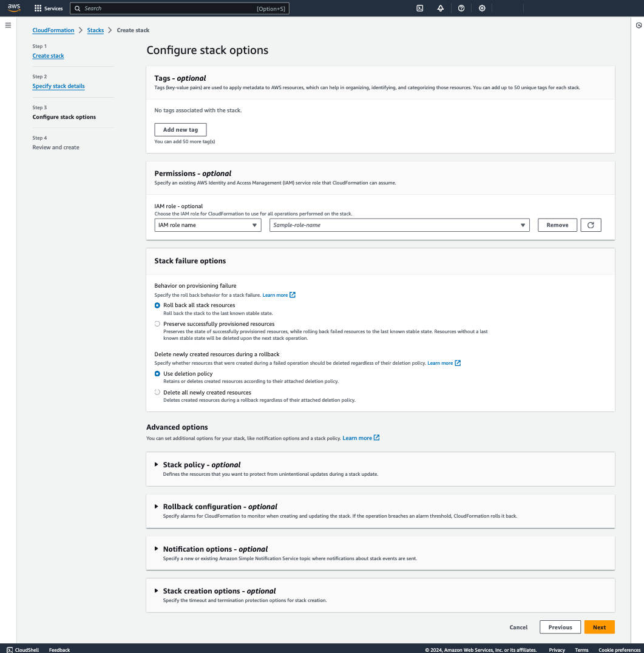Choose Preserve successfully provisioned resources

157,323
